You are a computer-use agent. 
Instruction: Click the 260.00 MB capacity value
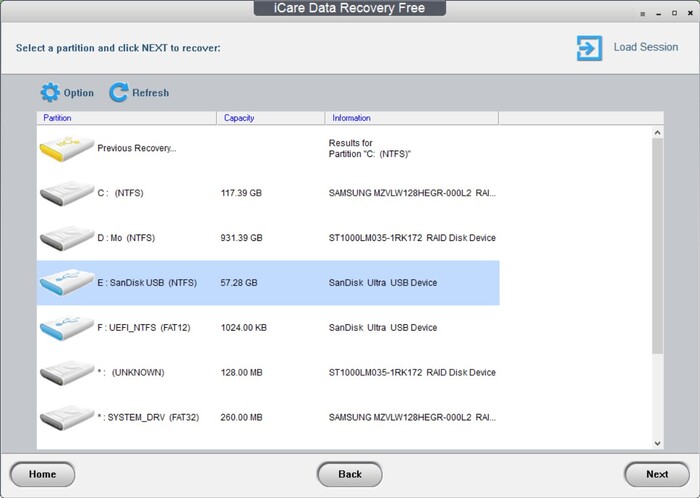[242, 417]
